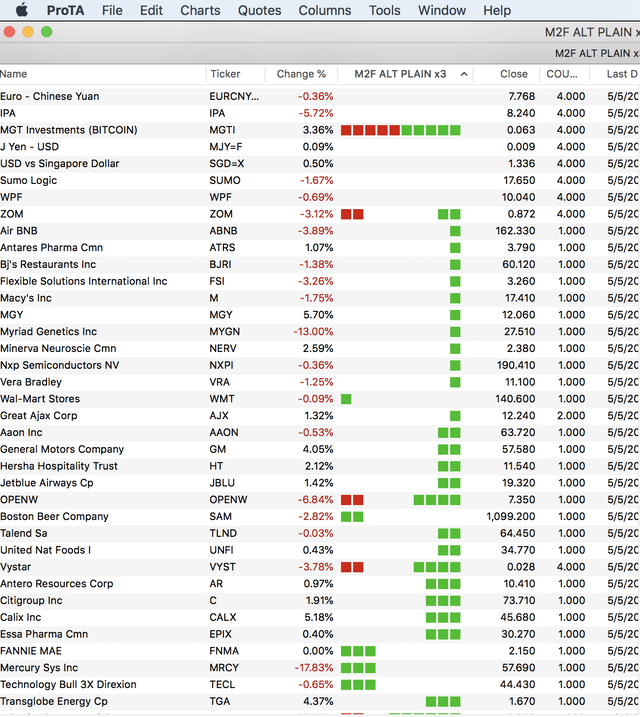Open the Charts menu

point(200,10)
